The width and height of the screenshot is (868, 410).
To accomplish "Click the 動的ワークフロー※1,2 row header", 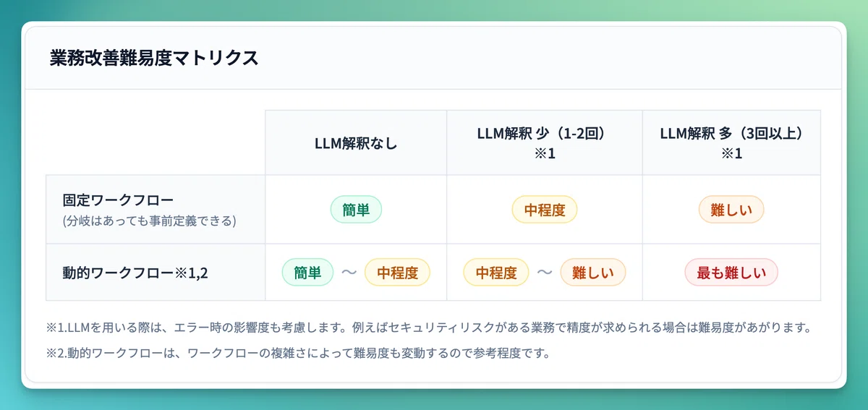I will 135,273.
